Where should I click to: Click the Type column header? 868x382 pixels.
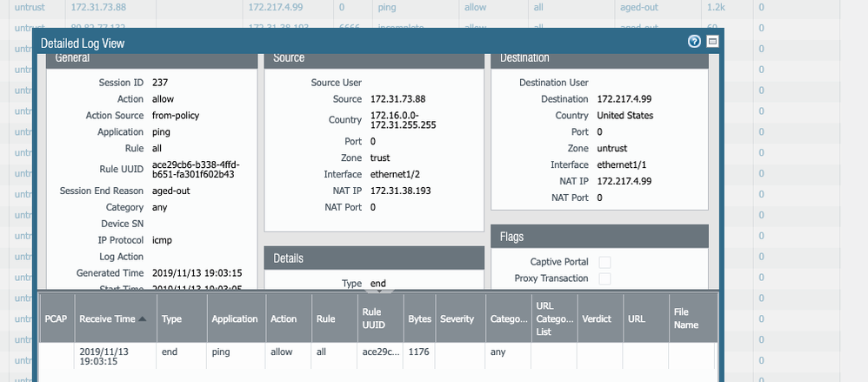(x=172, y=318)
